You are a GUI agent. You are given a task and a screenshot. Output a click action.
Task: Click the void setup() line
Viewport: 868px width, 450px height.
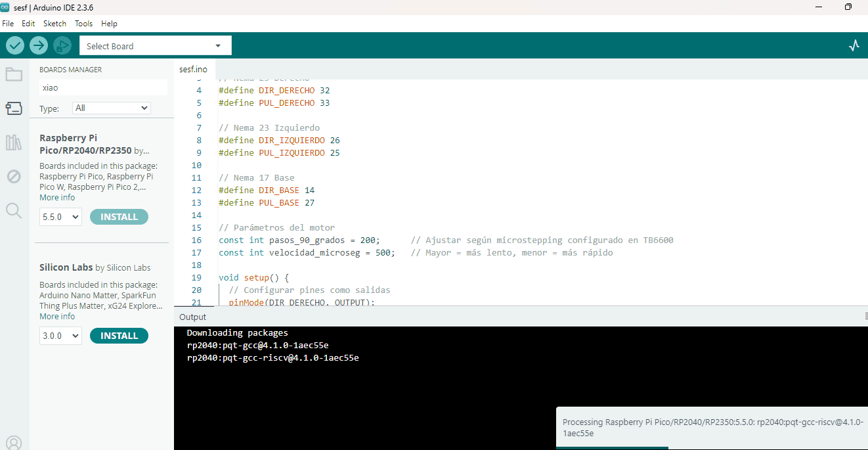253,277
